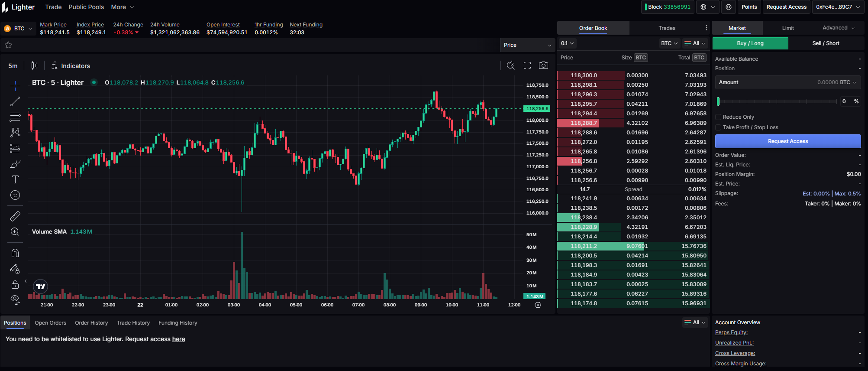Open the Trade navigation item
The width and height of the screenshot is (868, 371).
point(53,7)
